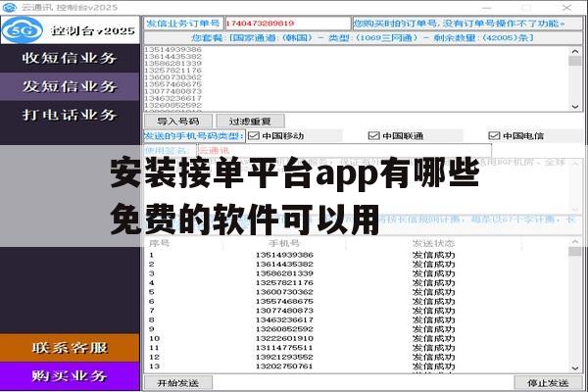Click the 联系客服 button
This screenshot has height=392, width=588.
tap(70, 348)
